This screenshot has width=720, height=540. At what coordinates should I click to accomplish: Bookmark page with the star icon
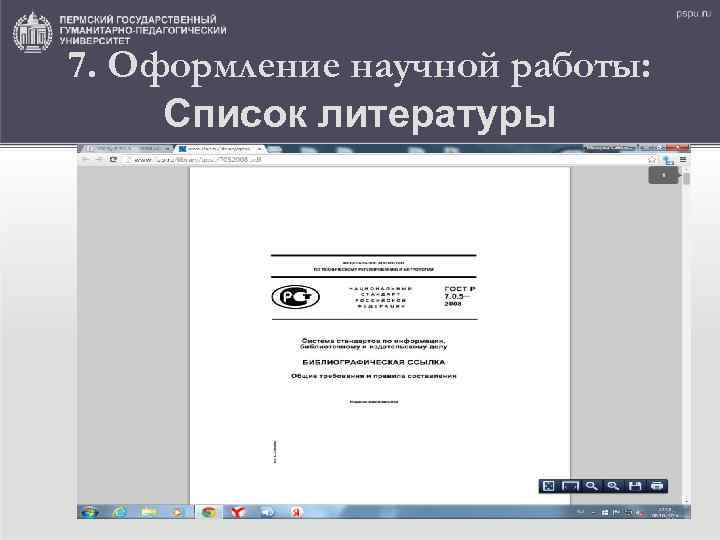coord(652,160)
